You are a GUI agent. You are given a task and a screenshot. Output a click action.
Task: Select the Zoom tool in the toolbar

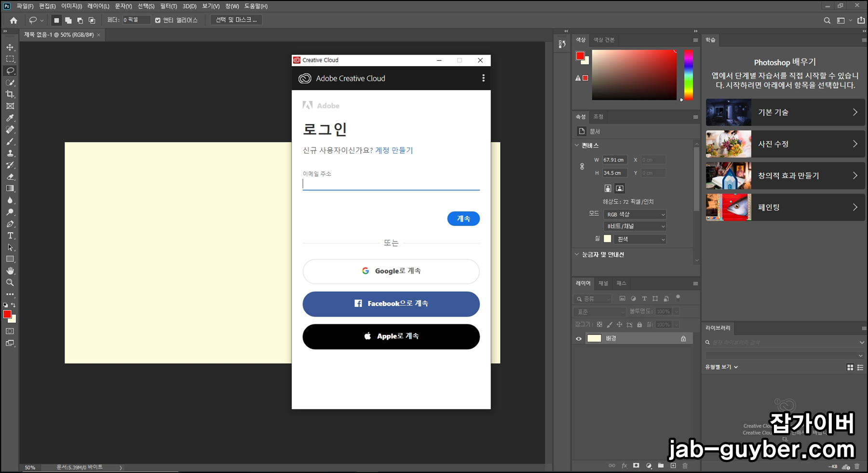(10, 282)
